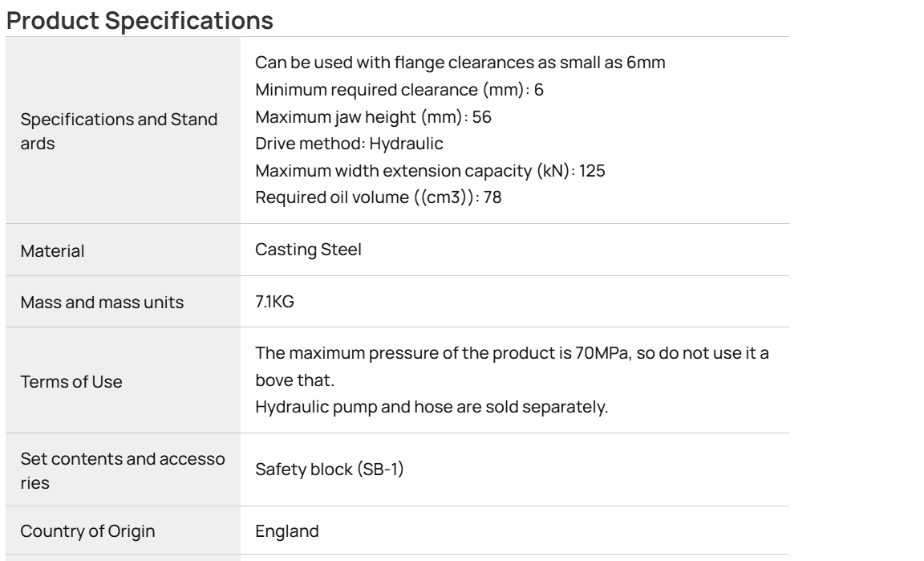
Task: Click the 'bove that.' wrapped text line
Action: (294, 380)
